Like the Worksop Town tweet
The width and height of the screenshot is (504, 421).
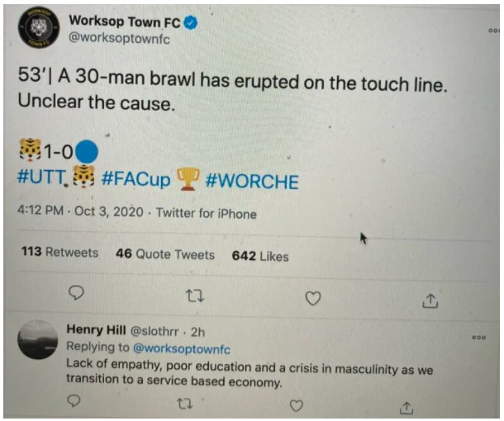pyautogui.click(x=313, y=298)
